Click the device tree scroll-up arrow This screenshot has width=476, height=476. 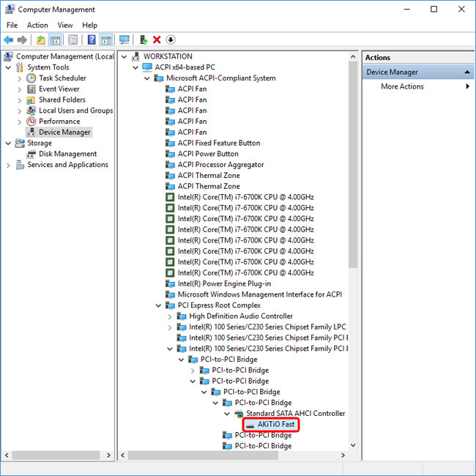click(x=353, y=56)
